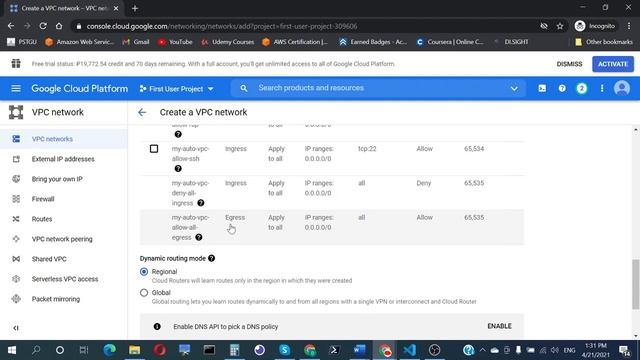Screen dimensions: 640x360
Task: Click the browser reload button
Action: point(43,26)
